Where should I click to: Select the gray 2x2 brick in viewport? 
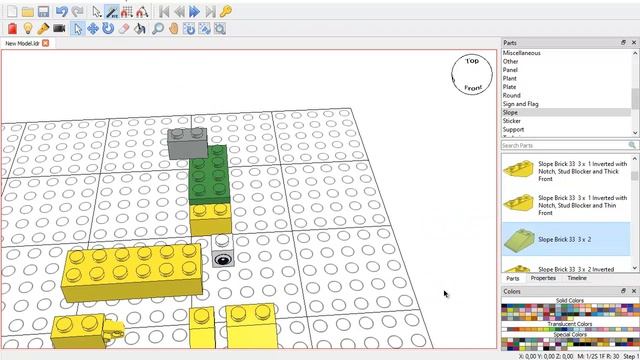click(x=187, y=144)
